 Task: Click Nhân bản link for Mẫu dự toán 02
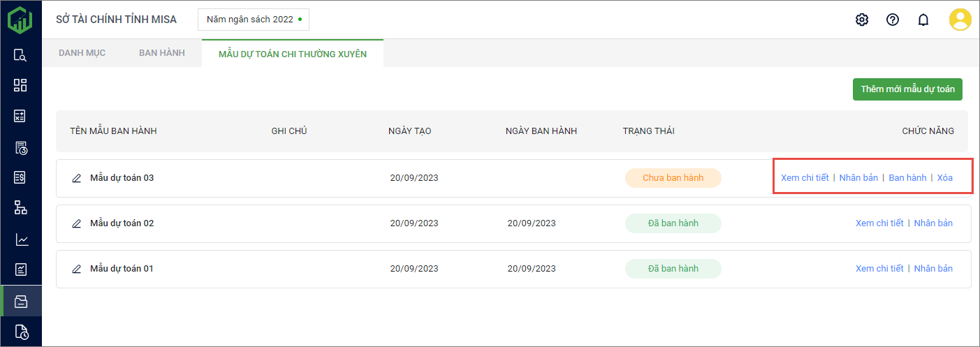point(933,223)
